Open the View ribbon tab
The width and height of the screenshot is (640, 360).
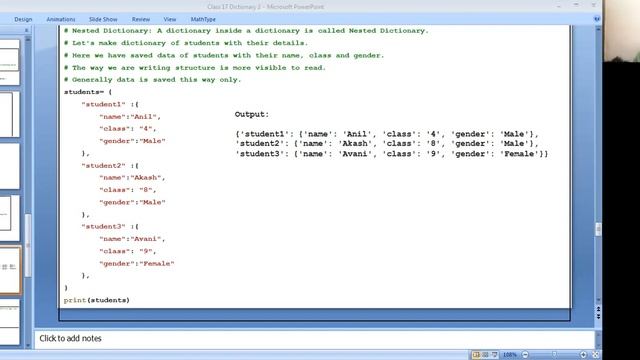coord(170,19)
